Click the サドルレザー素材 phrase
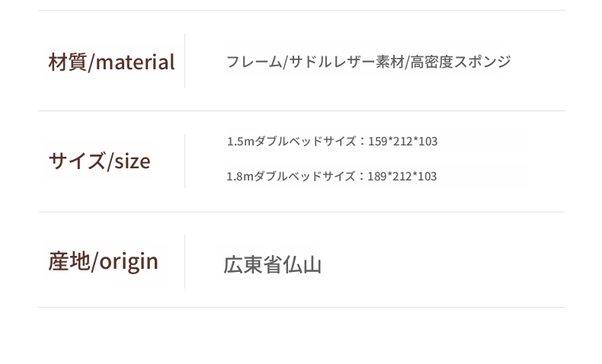602x364 pixels. pos(347,62)
